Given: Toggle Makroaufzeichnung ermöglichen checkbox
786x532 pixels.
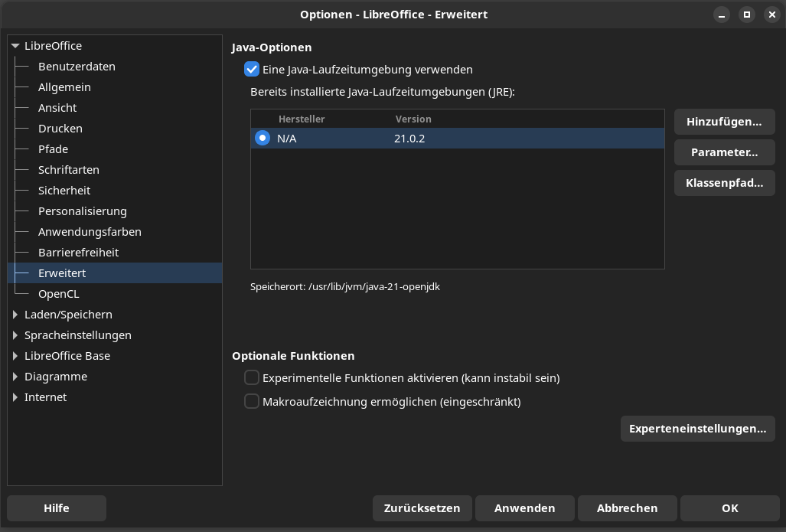Looking at the screenshot, I should click(252, 401).
